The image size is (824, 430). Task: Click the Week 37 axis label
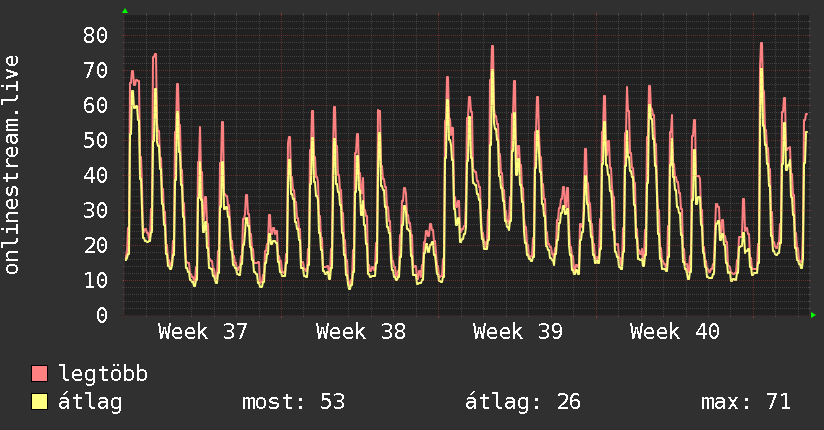tap(202, 332)
